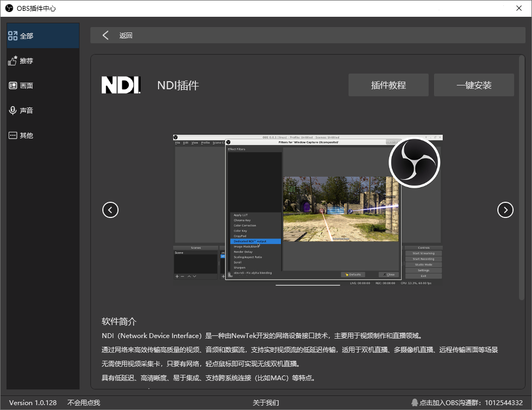This screenshot has width=532, height=410.
Task: Click the grid icon beside 全部
Action: point(12,36)
